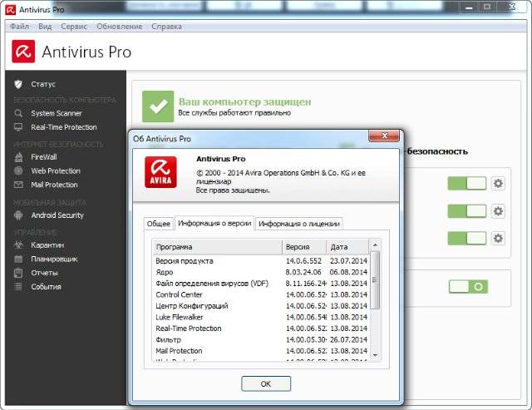
Task: Switch off the third green protection toggle
Action: [x=467, y=238]
